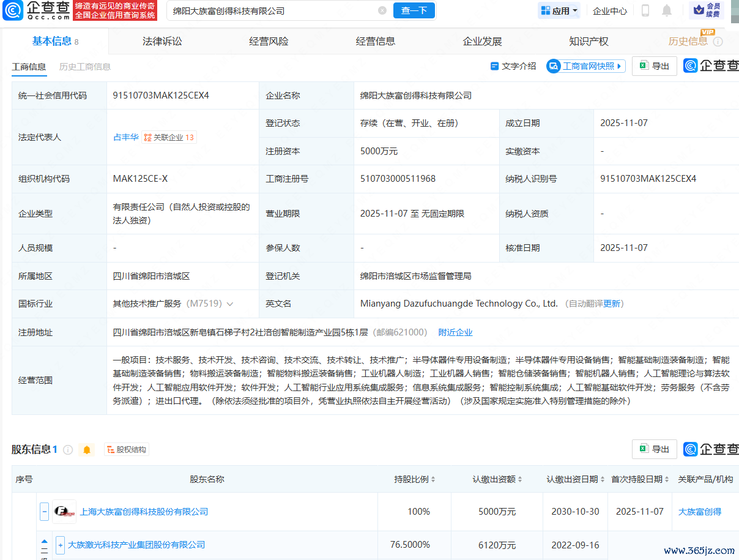Open the 应用 dropdown menu
This screenshot has width=739, height=560.
559,10
